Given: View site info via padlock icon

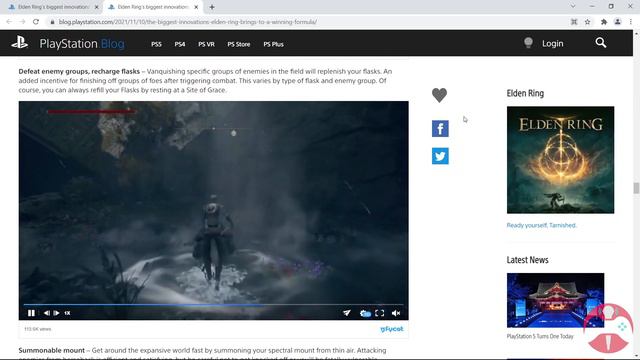Looking at the screenshot, I should (52, 22).
